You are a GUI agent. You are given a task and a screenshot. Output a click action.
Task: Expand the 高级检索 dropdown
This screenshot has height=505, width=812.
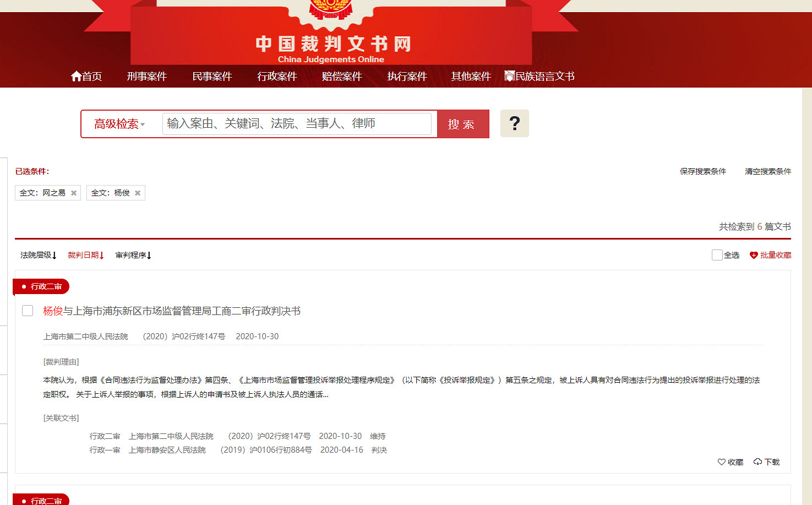[119, 124]
